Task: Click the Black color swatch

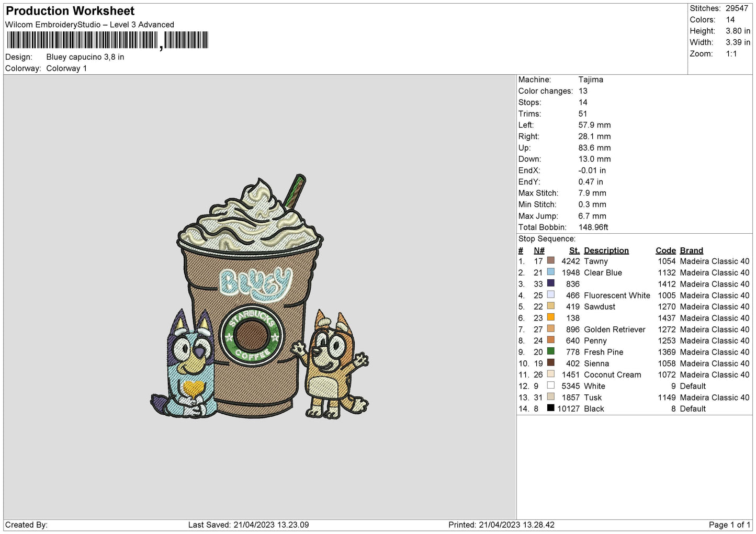Action: (550, 408)
